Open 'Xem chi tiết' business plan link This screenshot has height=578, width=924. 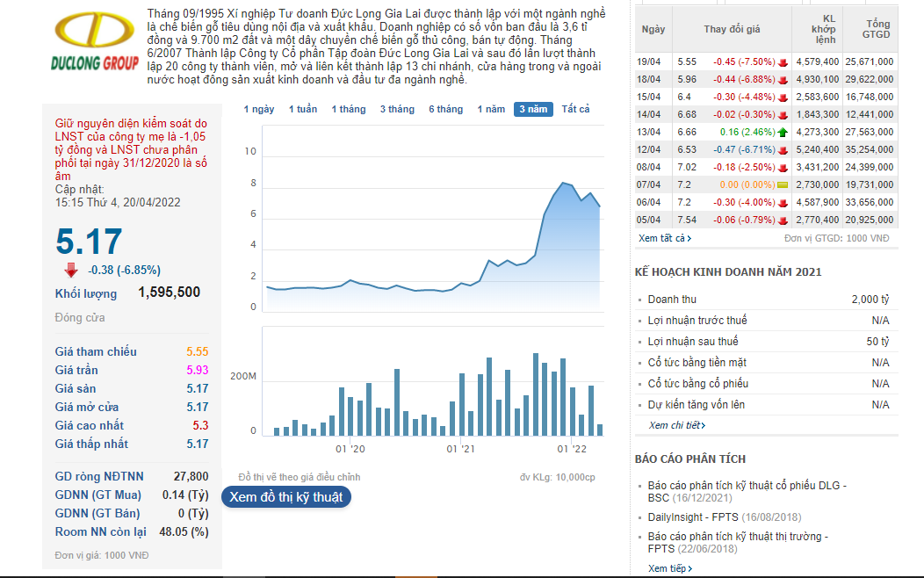tap(676, 425)
